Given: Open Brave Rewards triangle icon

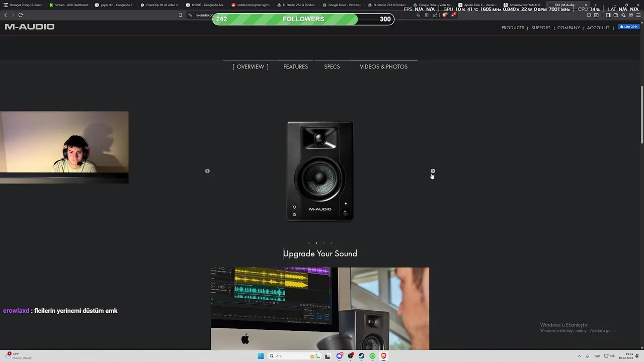Looking at the screenshot, I should 453,15.
